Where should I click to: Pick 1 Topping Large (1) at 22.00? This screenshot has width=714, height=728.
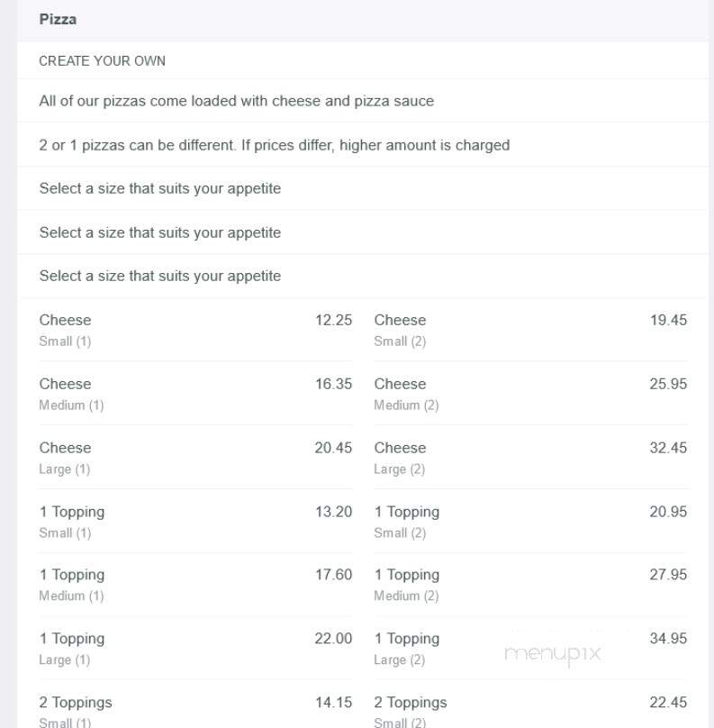click(195, 649)
